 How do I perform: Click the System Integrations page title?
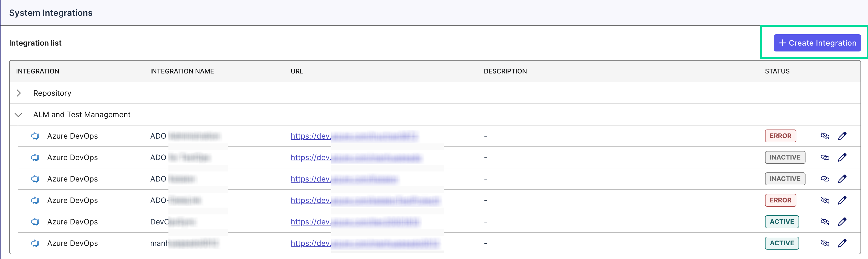pos(51,13)
